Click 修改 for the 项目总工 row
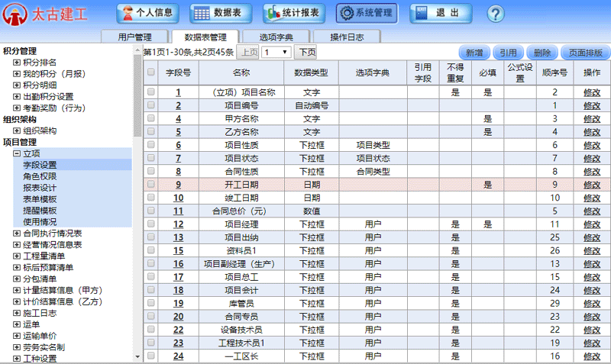The image size is (611, 364). [592, 277]
